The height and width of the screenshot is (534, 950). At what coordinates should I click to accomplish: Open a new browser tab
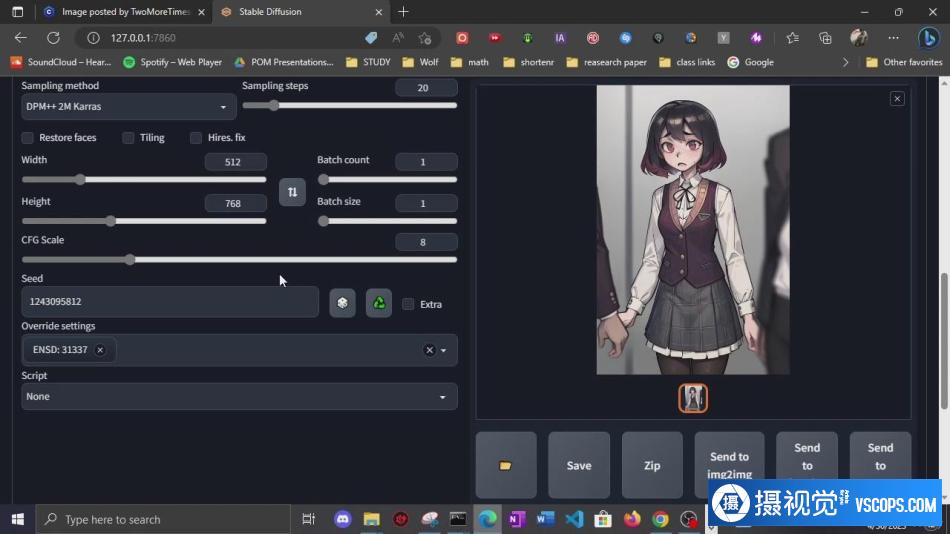click(x=404, y=12)
